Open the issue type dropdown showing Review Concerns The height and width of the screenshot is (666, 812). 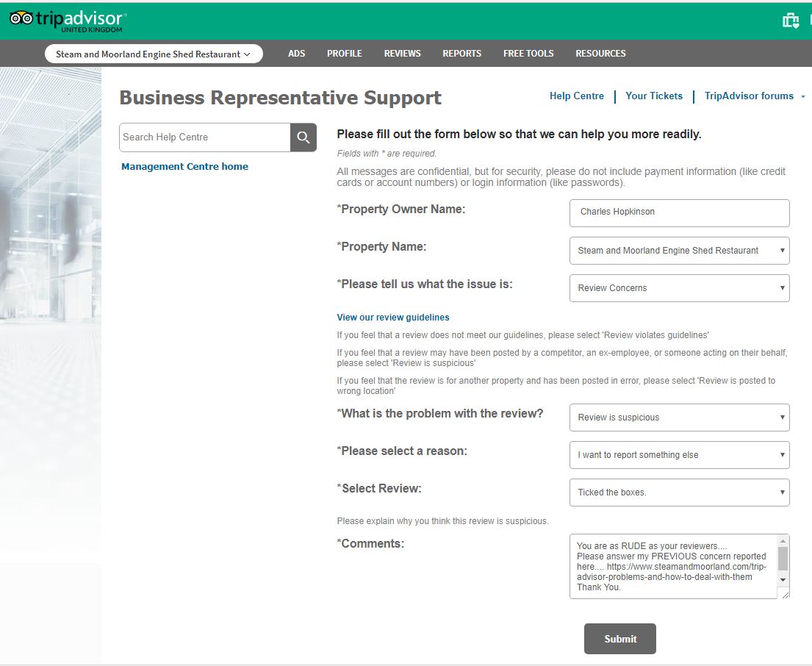680,288
